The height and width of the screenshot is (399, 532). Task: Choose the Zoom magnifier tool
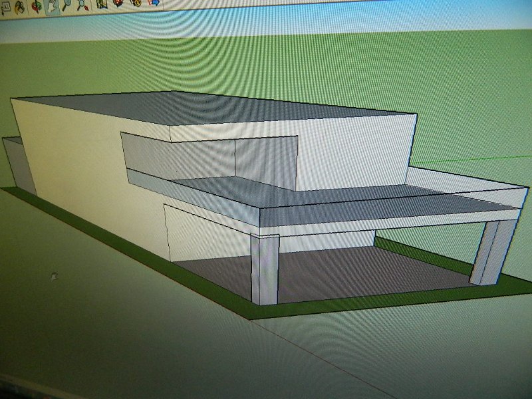point(67,5)
